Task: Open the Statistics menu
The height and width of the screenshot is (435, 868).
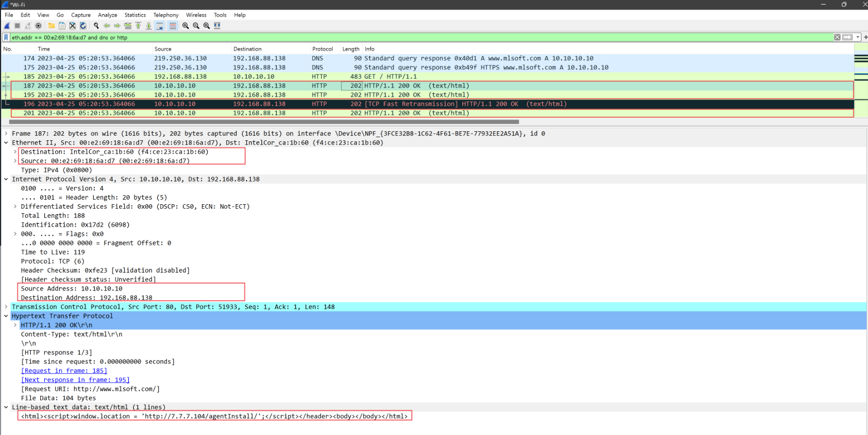Action: pyautogui.click(x=135, y=15)
